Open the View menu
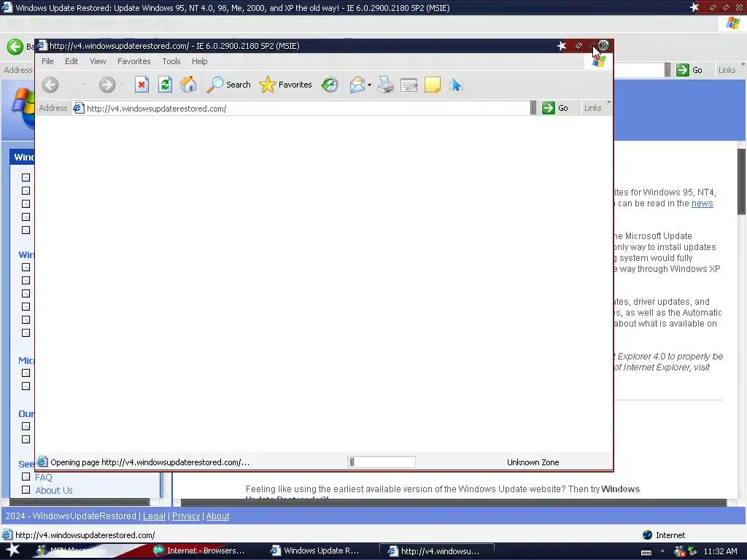The height and width of the screenshot is (560, 747). point(98,61)
